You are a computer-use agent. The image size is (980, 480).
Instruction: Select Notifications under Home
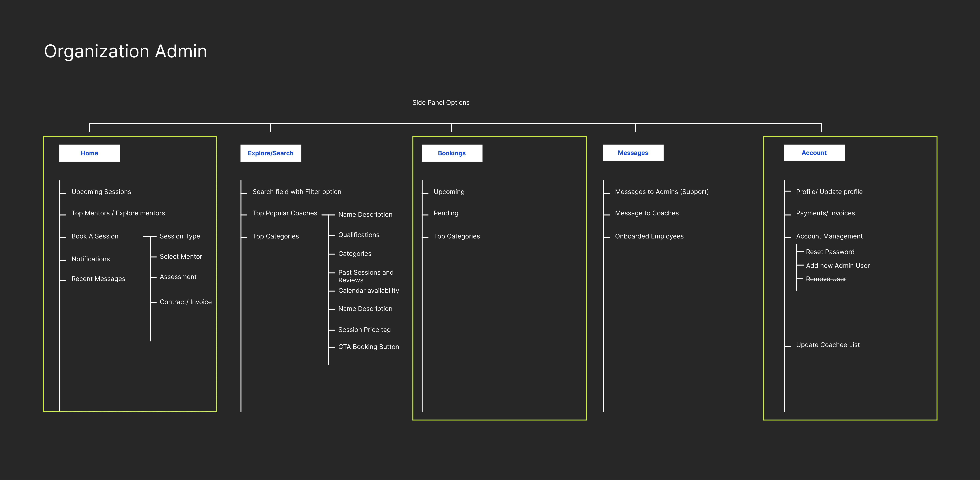(x=91, y=259)
